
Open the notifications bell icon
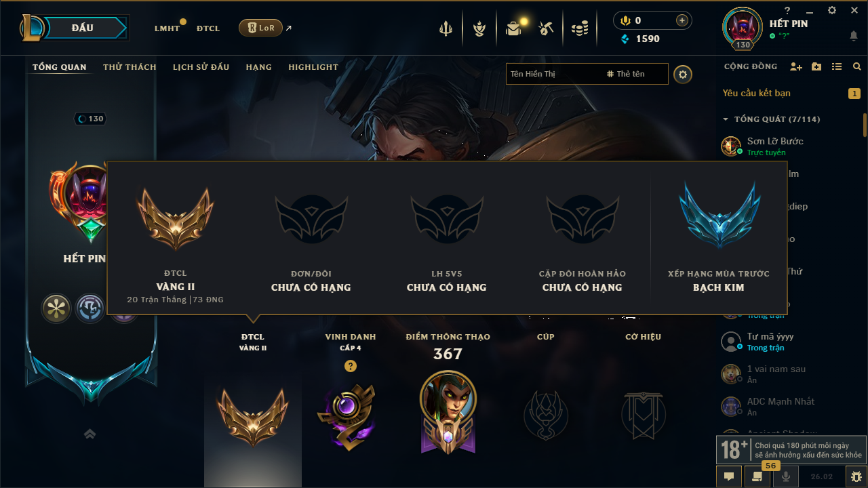coord(853,35)
